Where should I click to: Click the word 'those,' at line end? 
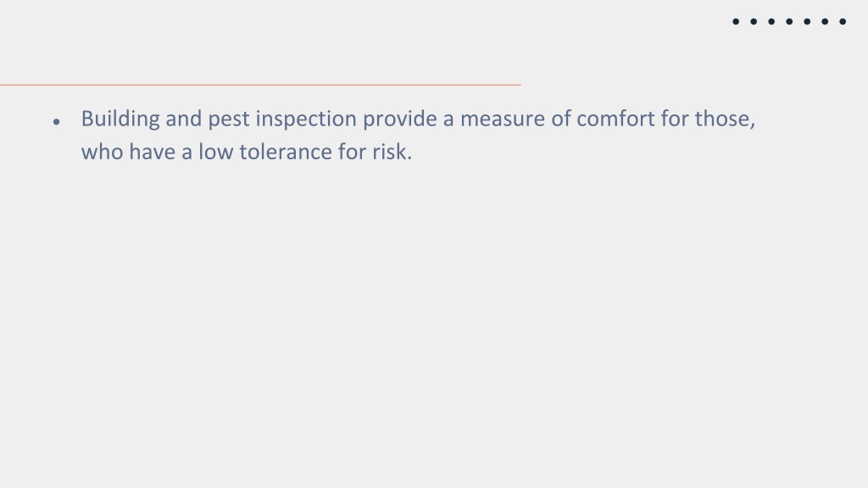pyautogui.click(x=726, y=119)
